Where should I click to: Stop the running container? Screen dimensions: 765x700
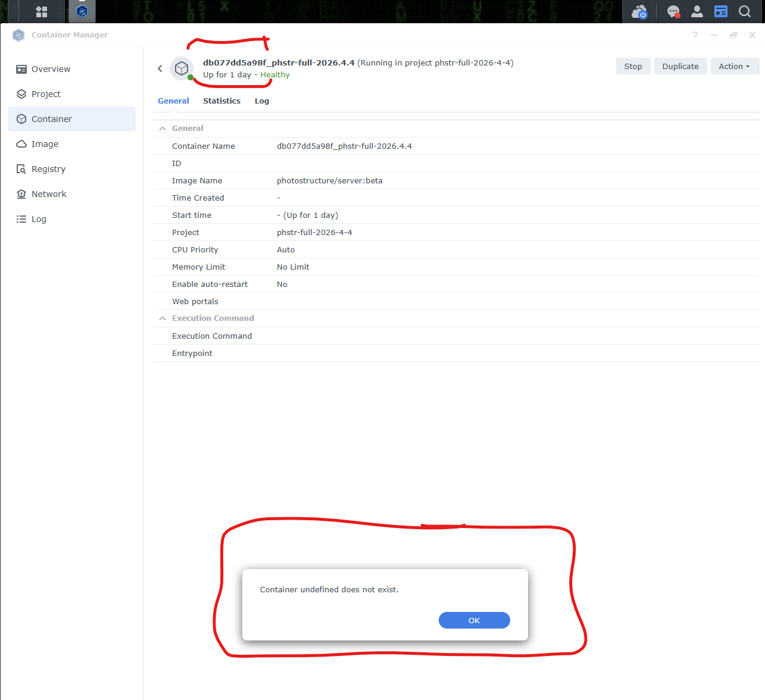(633, 67)
